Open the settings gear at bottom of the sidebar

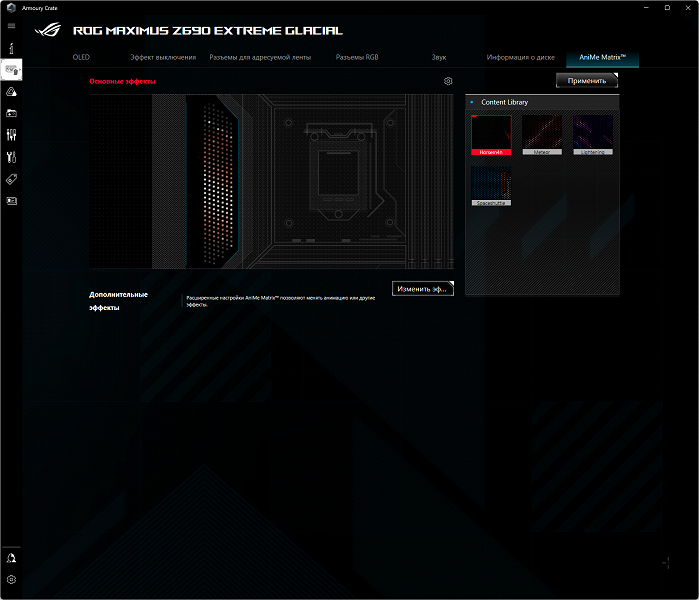point(11,579)
